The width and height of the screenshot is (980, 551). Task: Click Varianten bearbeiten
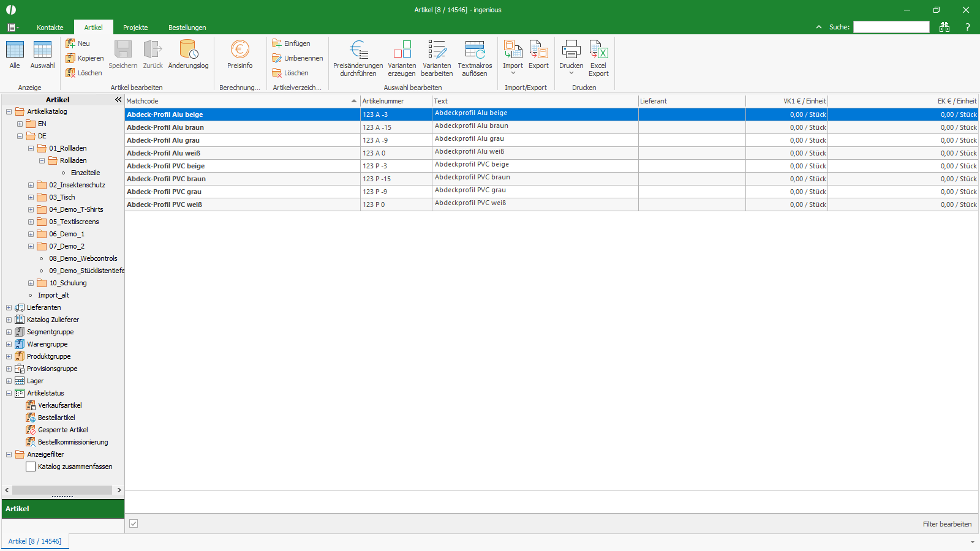click(437, 59)
